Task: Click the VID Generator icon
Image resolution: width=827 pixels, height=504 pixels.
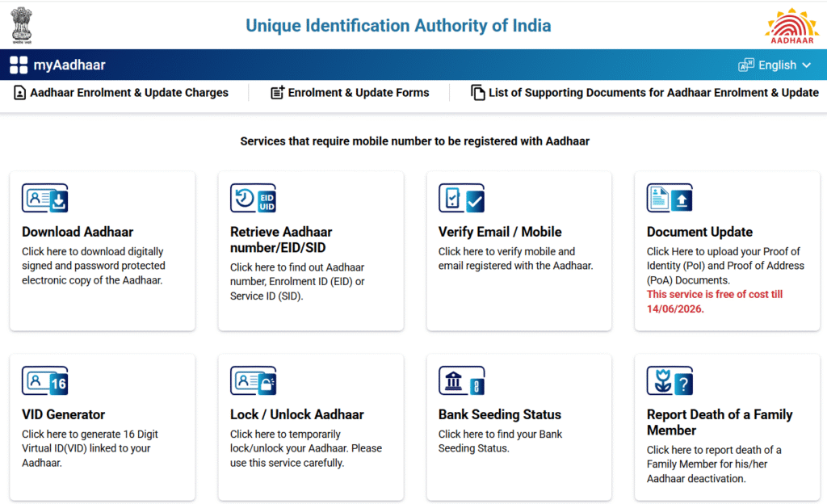Action: point(44,380)
